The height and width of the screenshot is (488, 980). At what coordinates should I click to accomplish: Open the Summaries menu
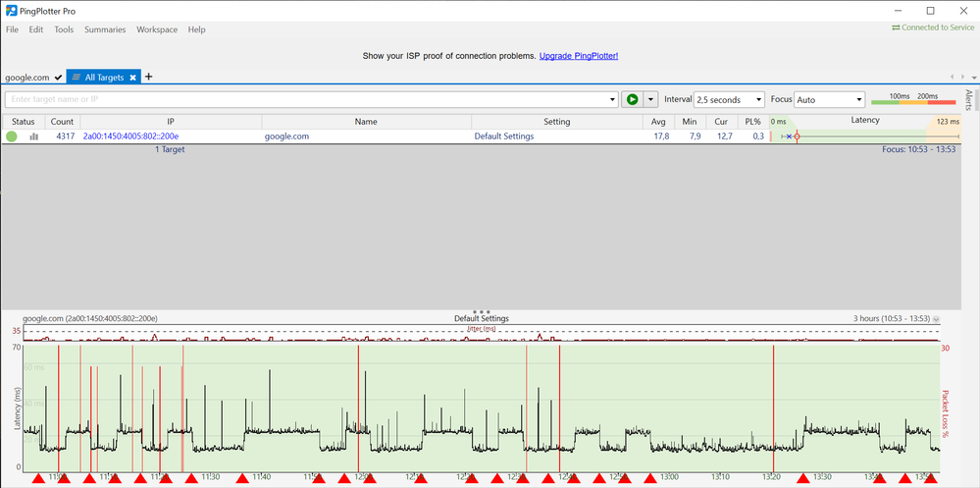105,29
